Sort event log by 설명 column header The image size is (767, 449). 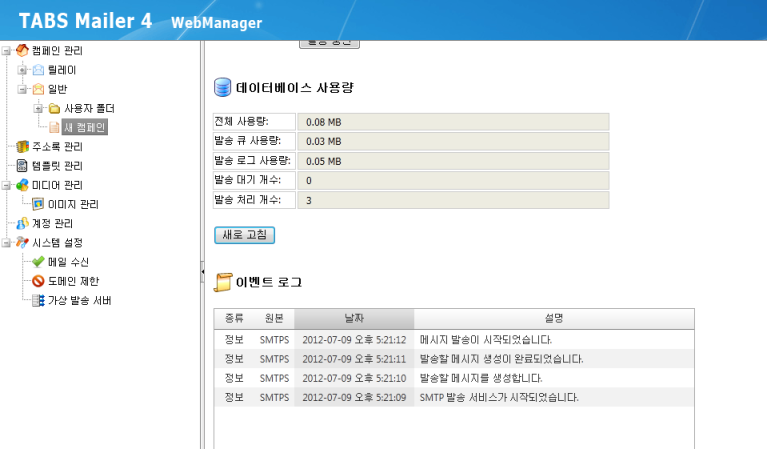click(x=554, y=319)
